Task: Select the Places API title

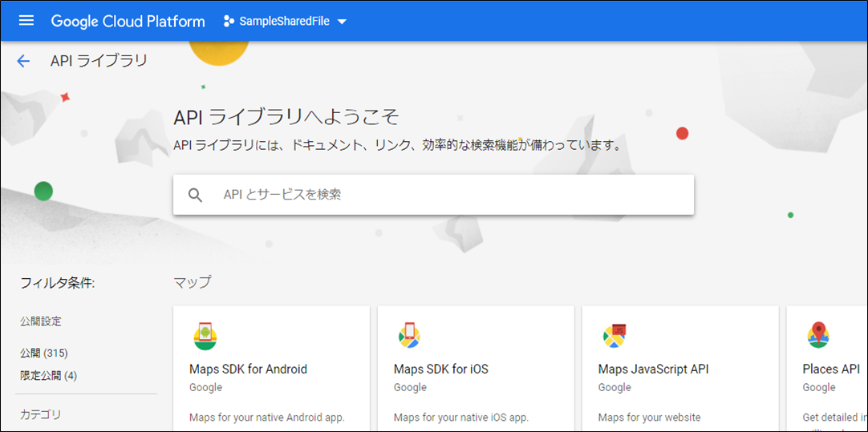Action: [831, 369]
